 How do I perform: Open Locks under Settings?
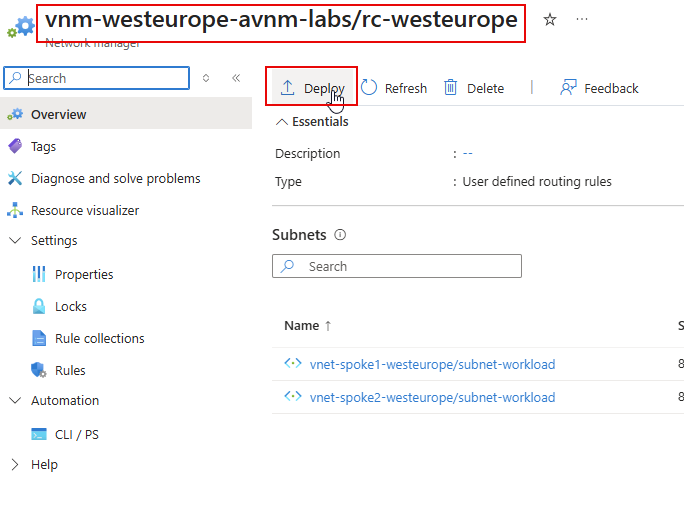71,306
